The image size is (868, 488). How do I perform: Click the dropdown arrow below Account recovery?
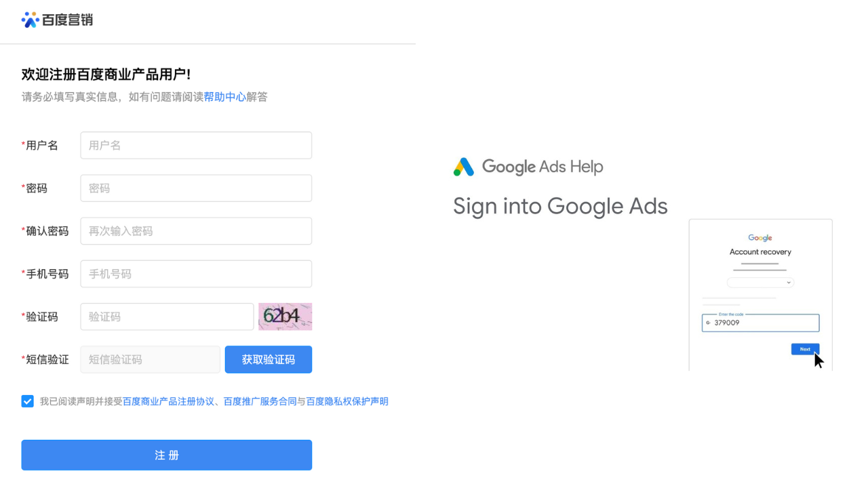tap(788, 283)
